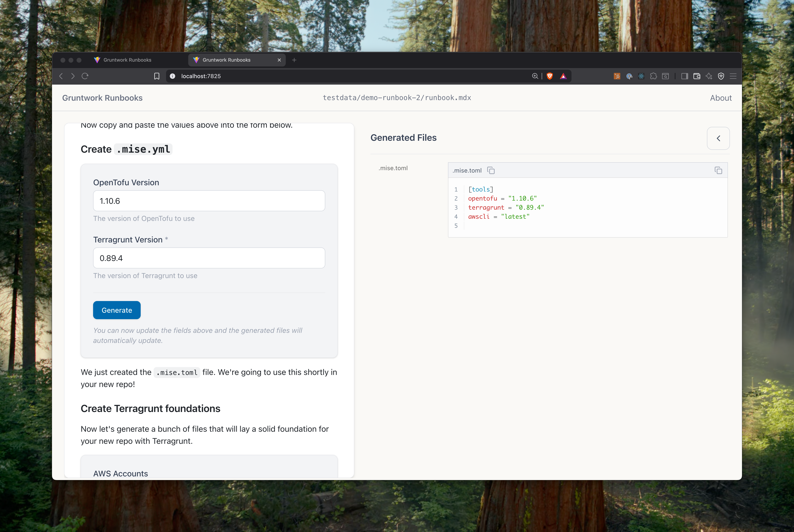Open the HubSpot extension icon
The width and height of the screenshot is (794, 532).
617,76
